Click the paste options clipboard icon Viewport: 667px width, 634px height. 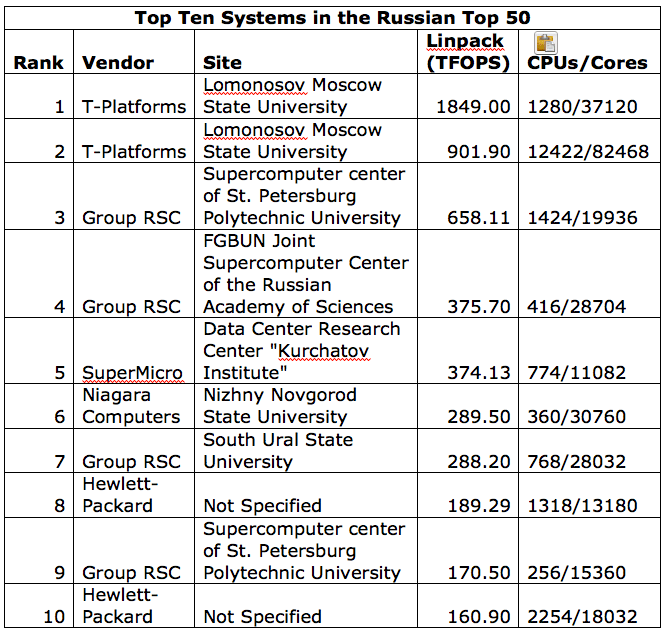pos(545,43)
